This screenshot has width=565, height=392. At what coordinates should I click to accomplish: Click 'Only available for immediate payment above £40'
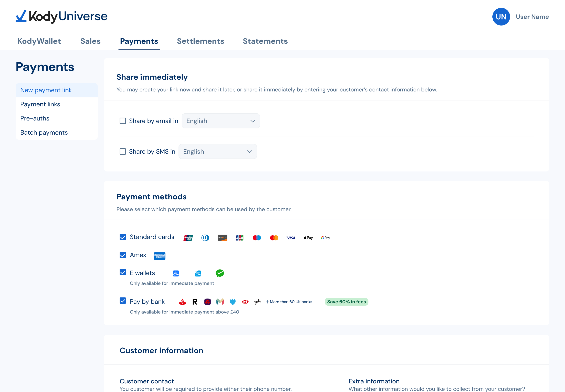point(184,312)
